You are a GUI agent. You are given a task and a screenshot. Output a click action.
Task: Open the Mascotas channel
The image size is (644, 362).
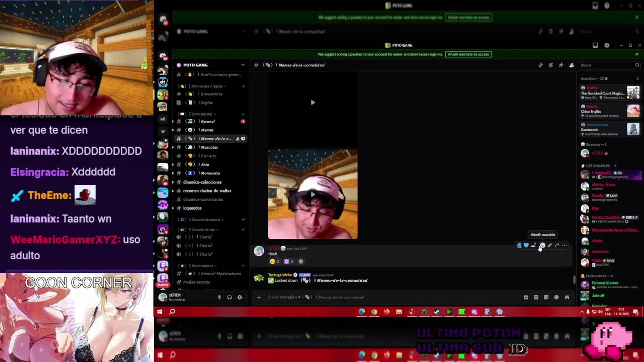[210, 147]
